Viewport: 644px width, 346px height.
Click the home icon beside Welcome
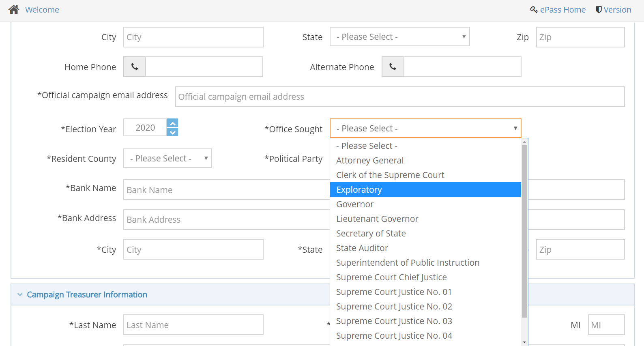click(x=14, y=10)
